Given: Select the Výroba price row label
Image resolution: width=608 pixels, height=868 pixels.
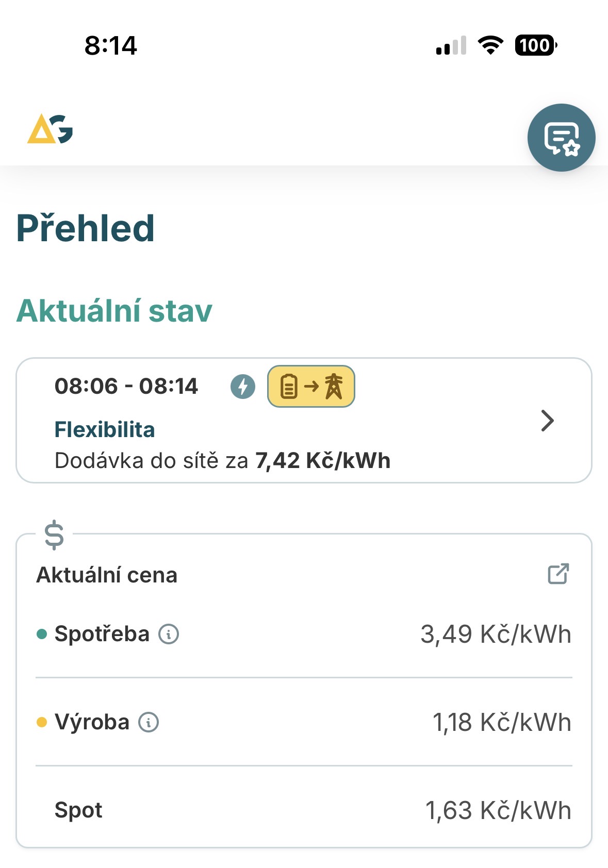Looking at the screenshot, I should (x=92, y=722).
